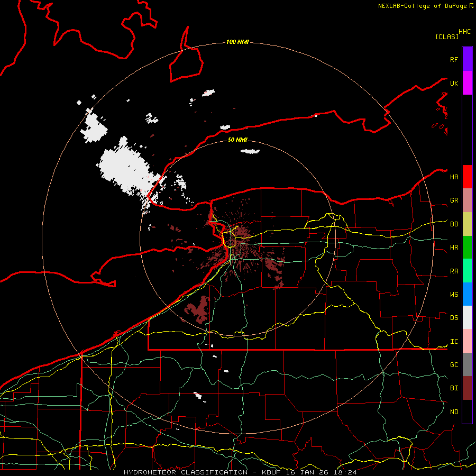This screenshot has height=476, width=476.
Task: Click the GC legend label
Action: pos(454,365)
